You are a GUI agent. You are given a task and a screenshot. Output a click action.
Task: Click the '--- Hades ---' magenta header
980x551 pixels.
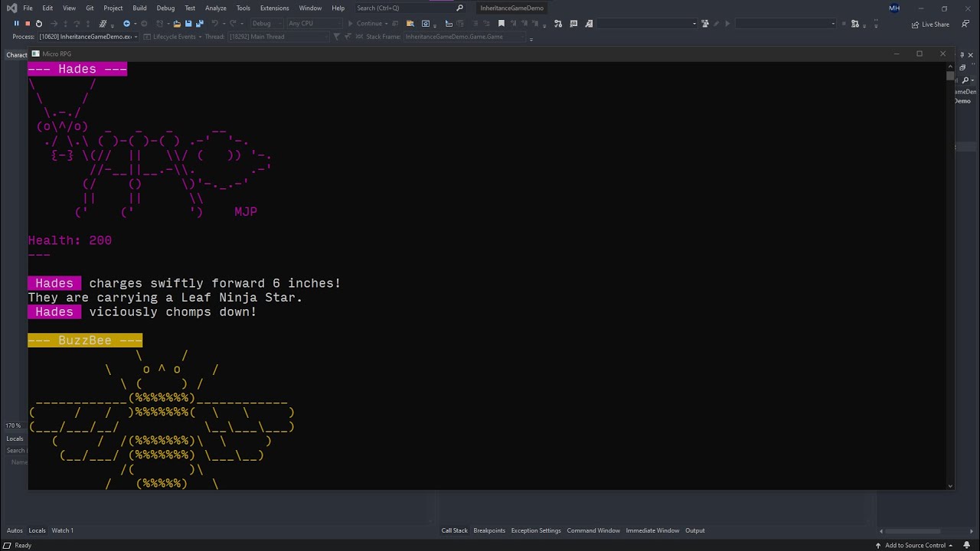coord(77,69)
